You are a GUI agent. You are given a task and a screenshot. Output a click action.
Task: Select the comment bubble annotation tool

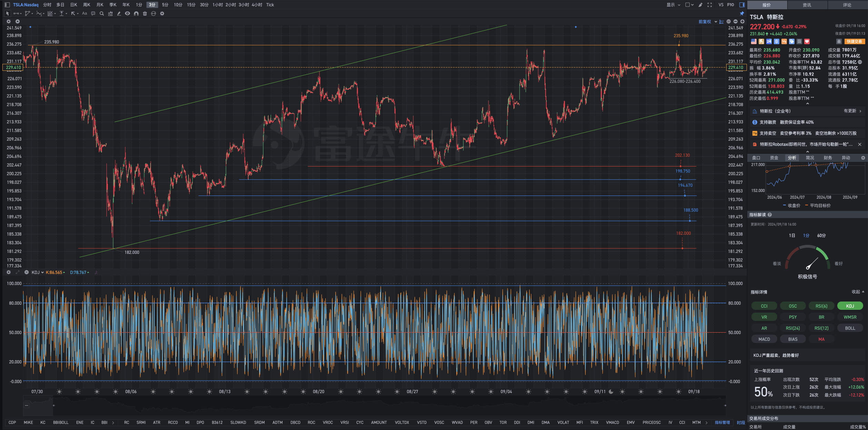point(93,13)
